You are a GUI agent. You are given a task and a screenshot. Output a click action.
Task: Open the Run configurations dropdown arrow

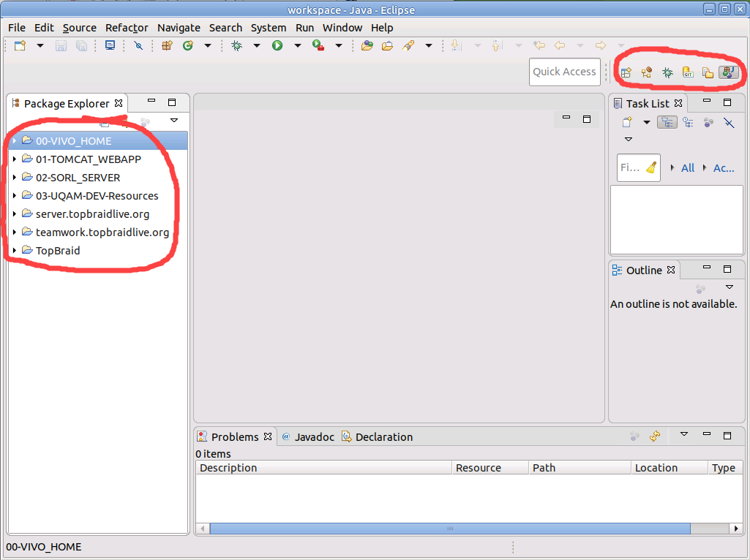tap(298, 46)
